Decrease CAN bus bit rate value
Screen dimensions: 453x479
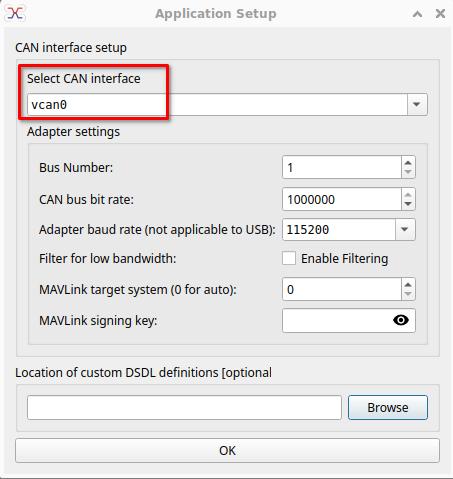(x=408, y=204)
